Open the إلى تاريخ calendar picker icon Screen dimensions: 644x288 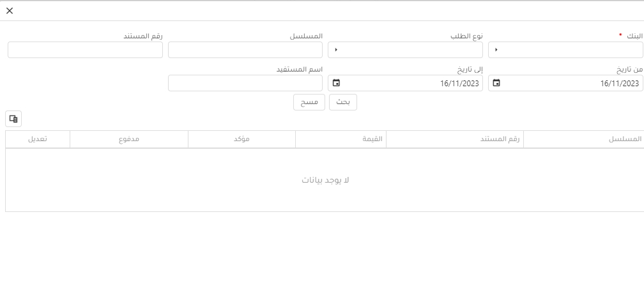pyautogui.click(x=336, y=83)
